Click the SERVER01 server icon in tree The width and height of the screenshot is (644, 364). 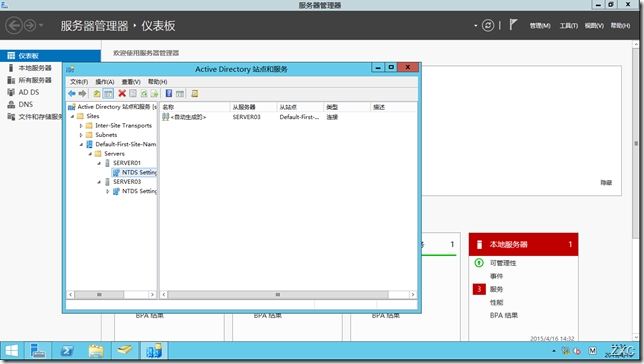click(108, 163)
